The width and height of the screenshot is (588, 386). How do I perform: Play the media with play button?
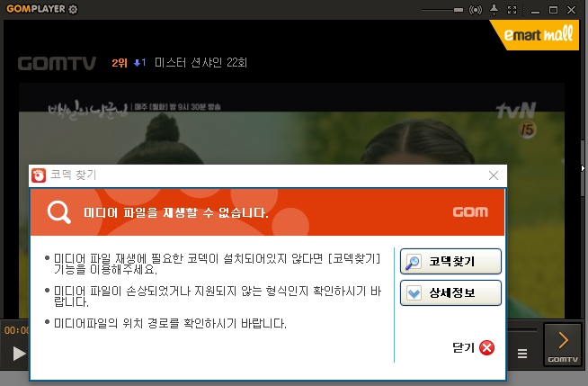coord(18,354)
